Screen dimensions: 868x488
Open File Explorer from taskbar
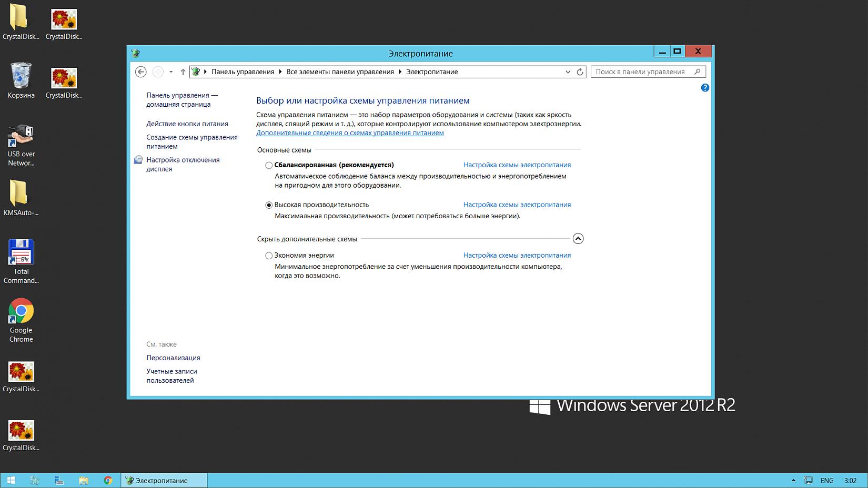click(x=84, y=480)
